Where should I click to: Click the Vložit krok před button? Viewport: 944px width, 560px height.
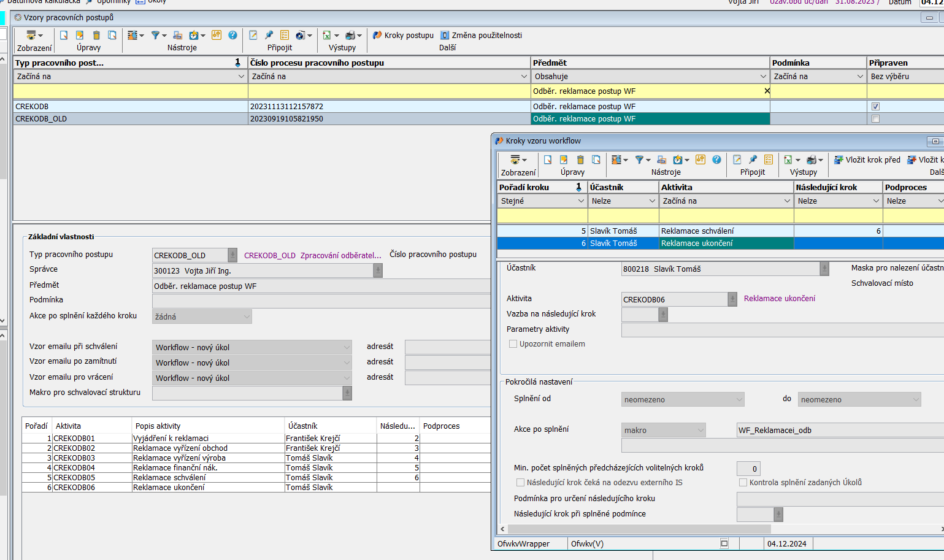tap(867, 160)
